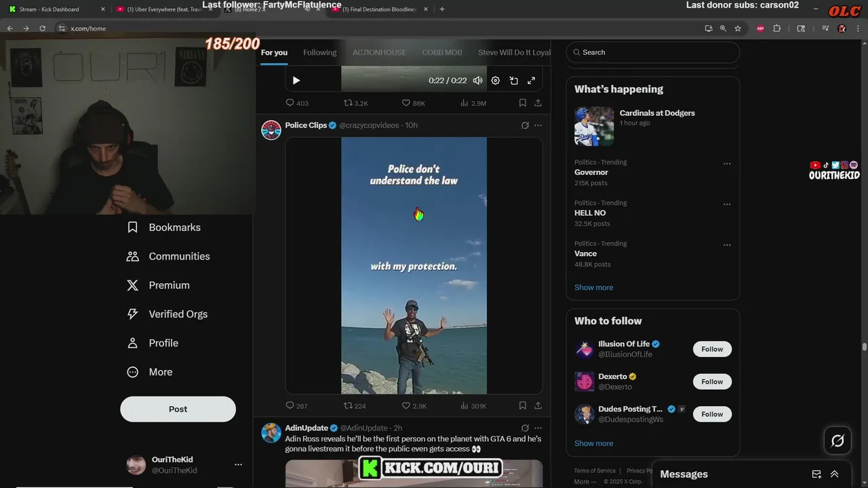The height and width of the screenshot is (488, 868).
Task: Reply to the post with 403 comments
Action: tap(297, 103)
